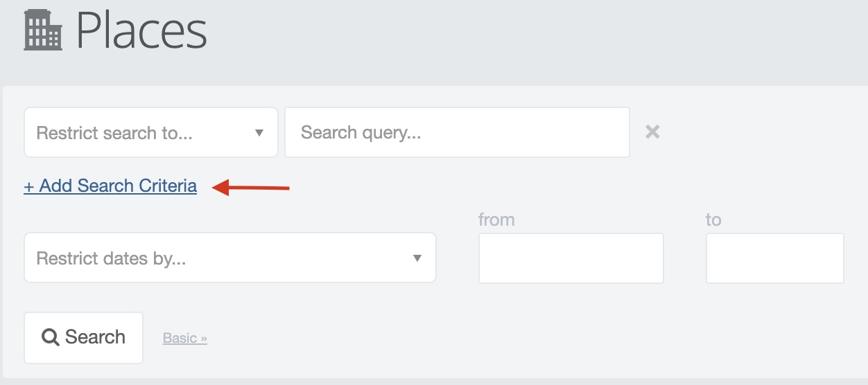Click the red arrow pointing at Add Criteria
The height and width of the screenshot is (385, 868).
251,186
